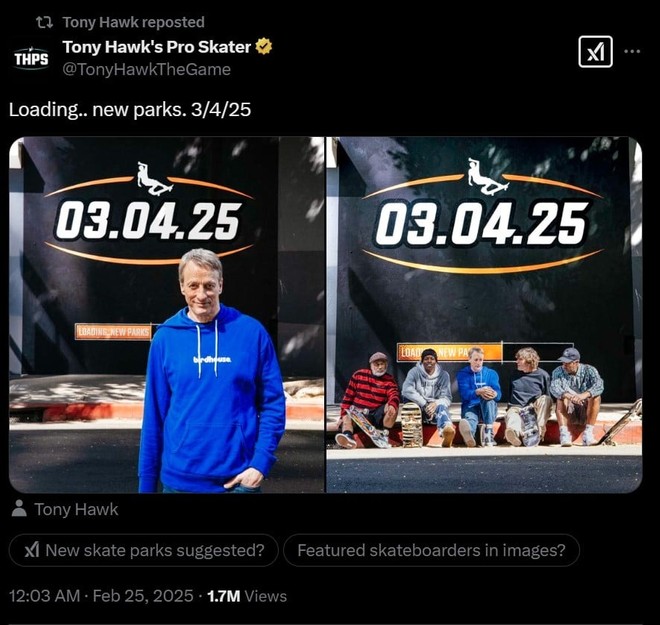This screenshot has height=625, width=660.
Task: Click the "Tony Hawk reposted" label
Action: tap(133, 22)
